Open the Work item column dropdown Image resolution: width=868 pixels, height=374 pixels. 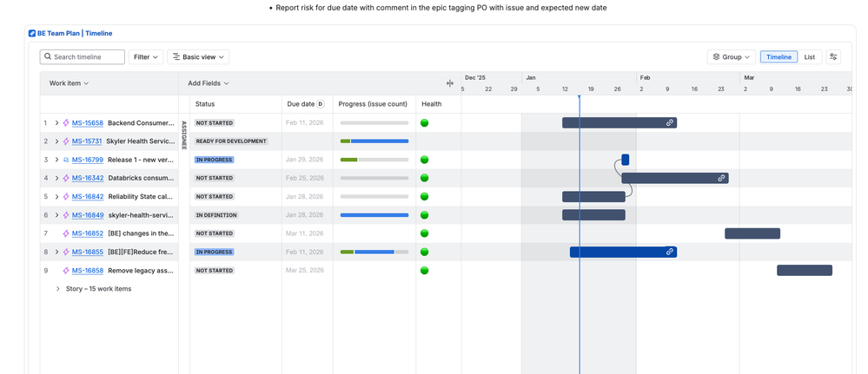pyautogui.click(x=70, y=83)
